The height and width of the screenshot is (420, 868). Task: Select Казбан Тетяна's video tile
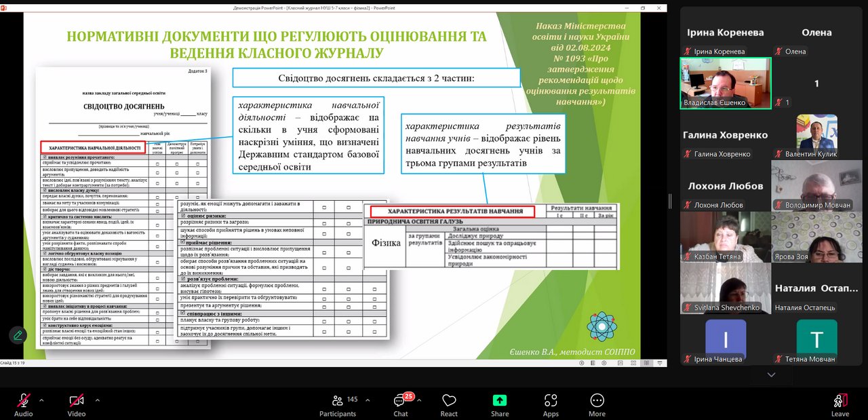[726, 237]
